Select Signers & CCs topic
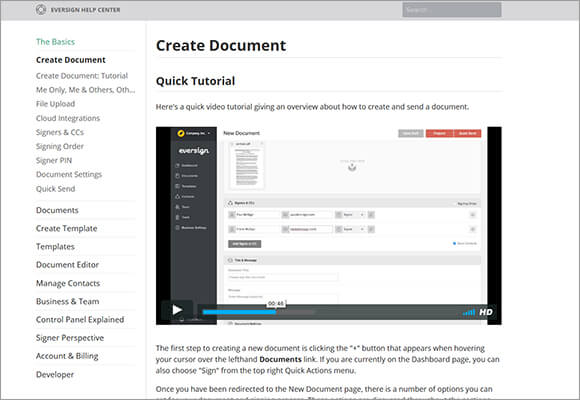The width and height of the screenshot is (580, 400). pos(60,132)
